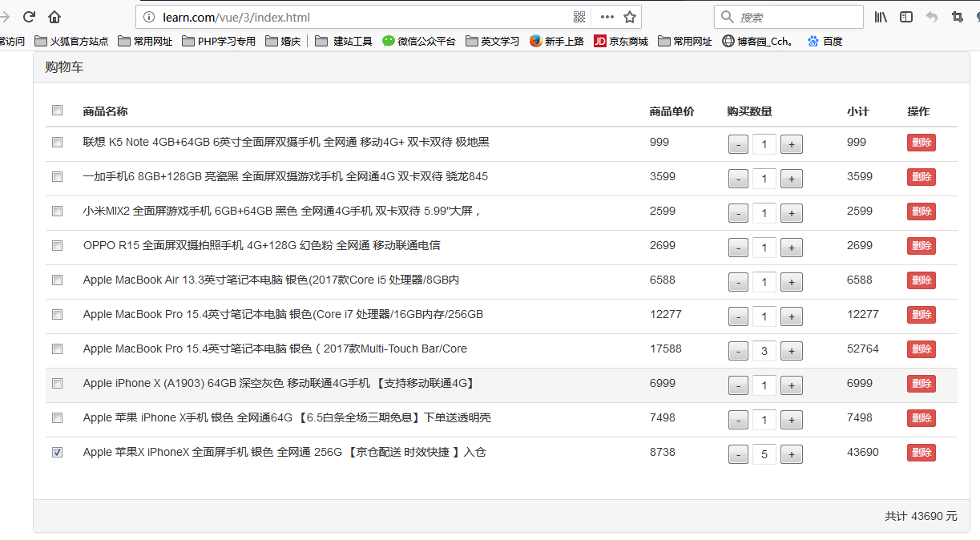Open site information icon in address bar
The image size is (980, 540).
(x=149, y=17)
